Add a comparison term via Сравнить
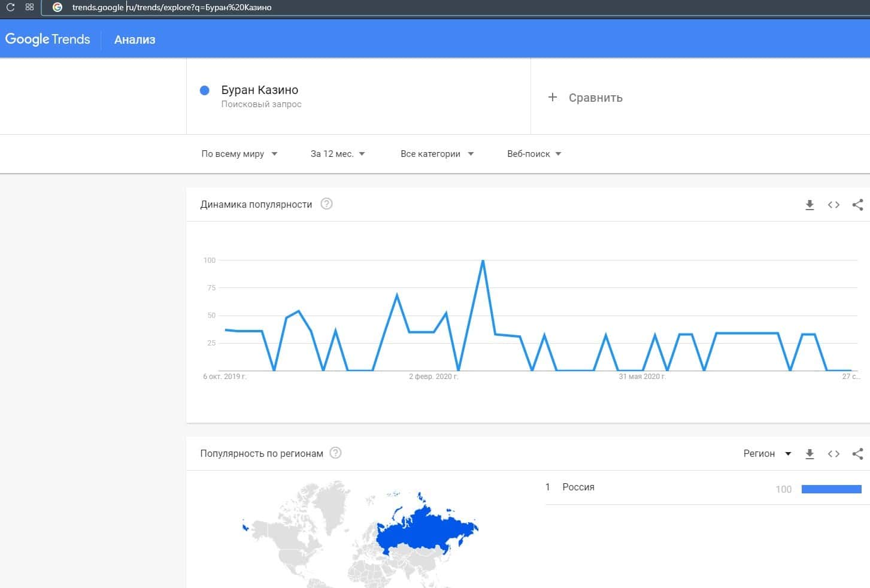This screenshot has height=588, width=870. click(x=586, y=98)
